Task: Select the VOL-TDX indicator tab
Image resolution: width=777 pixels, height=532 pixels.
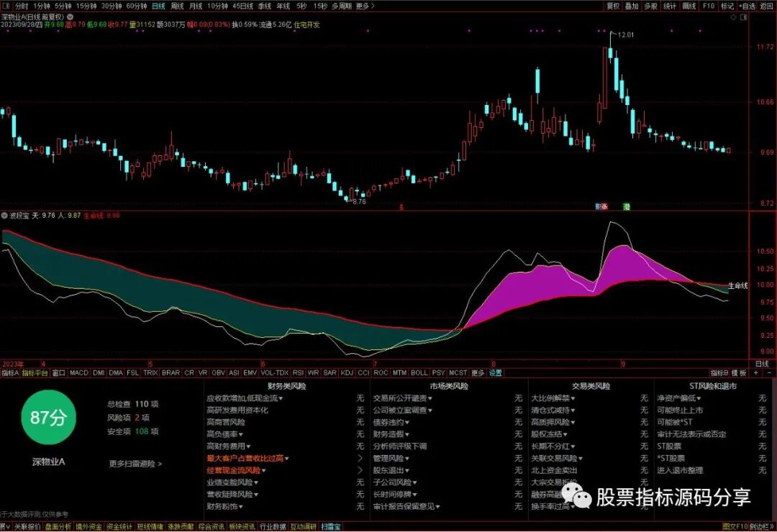Action: point(275,373)
